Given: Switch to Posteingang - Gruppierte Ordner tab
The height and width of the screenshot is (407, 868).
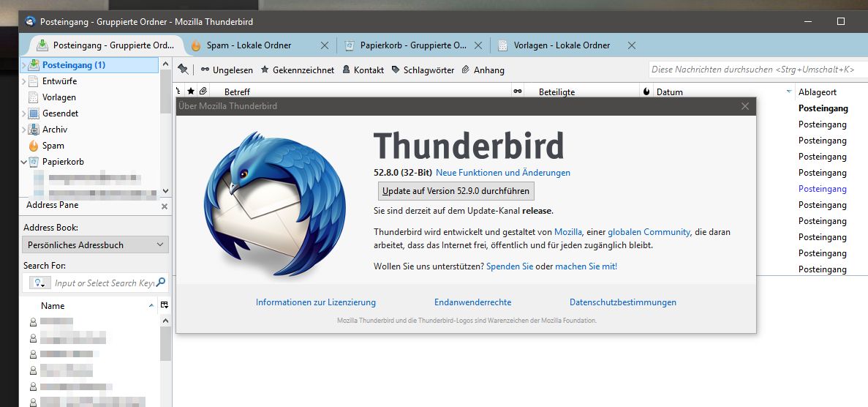Looking at the screenshot, I should point(104,45).
